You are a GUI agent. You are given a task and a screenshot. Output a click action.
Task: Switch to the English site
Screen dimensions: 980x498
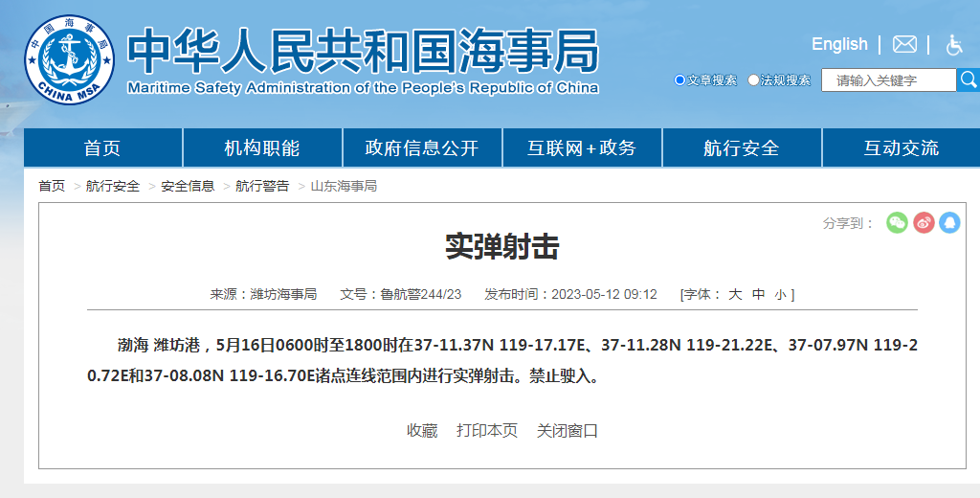click(x=839, y=44)
